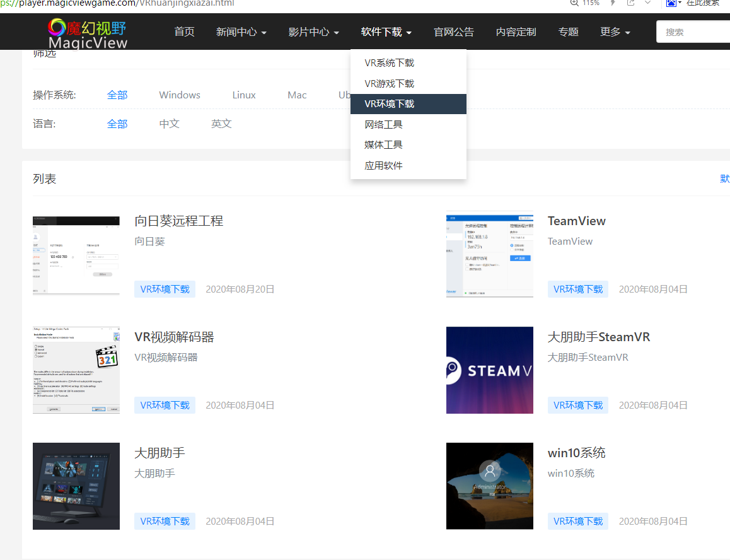Image resolution: width=730 pixels, height=560 pixels.
Task: Click the gray 大朋助手 subtitle text
Action: pos(154,474)
